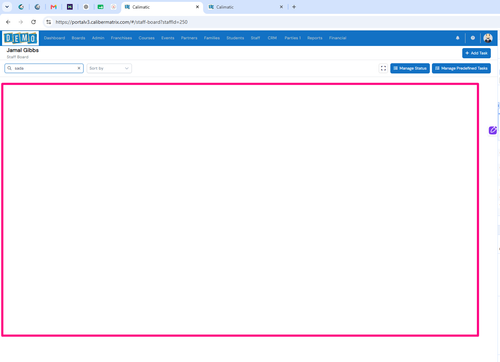The image size is (500, 362).
Task: Close the second Calimatic tab
Action: click(x=281, y=7)
